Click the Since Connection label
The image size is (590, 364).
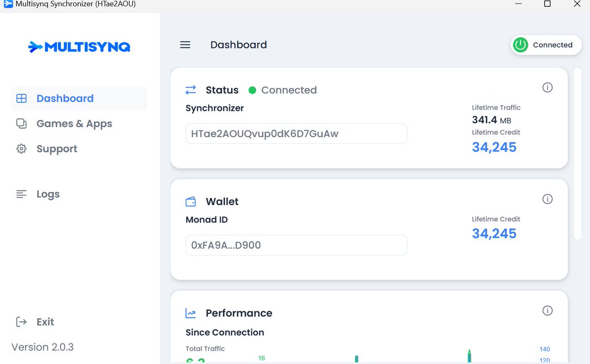tap(225, 333)
